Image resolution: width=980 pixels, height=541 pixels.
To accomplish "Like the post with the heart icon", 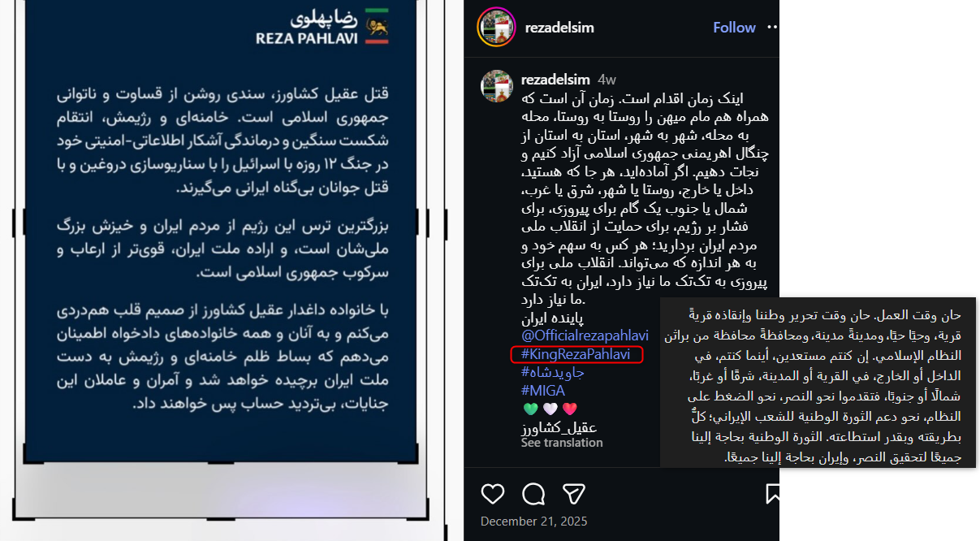I will (493, 494).
